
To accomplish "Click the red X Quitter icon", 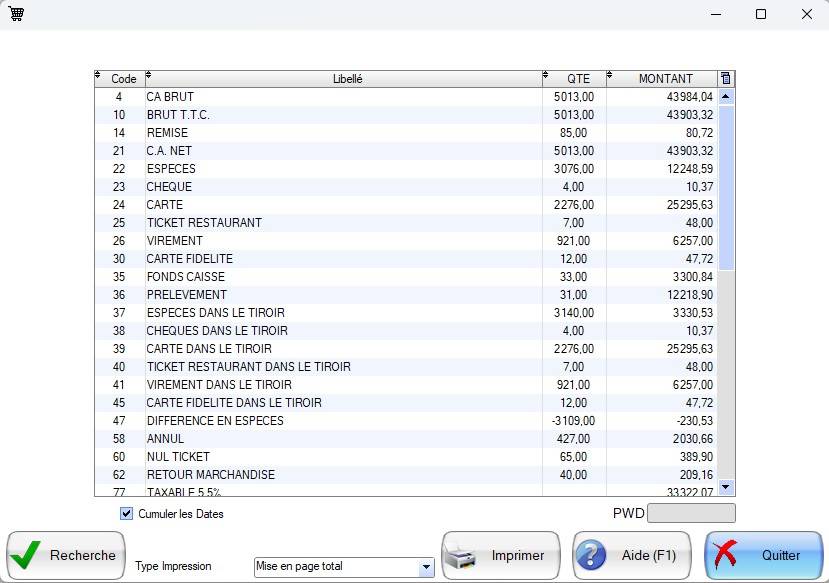I will point(730,556).
